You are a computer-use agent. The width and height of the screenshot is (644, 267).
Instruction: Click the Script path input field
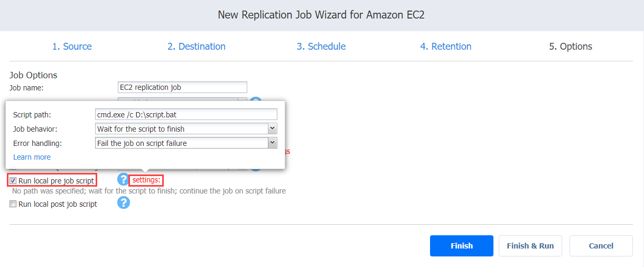(186, 114)
